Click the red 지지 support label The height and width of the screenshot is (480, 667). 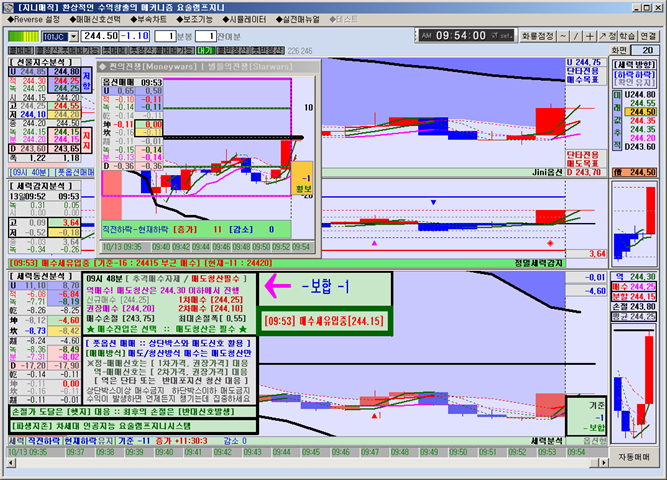point(86,141)
